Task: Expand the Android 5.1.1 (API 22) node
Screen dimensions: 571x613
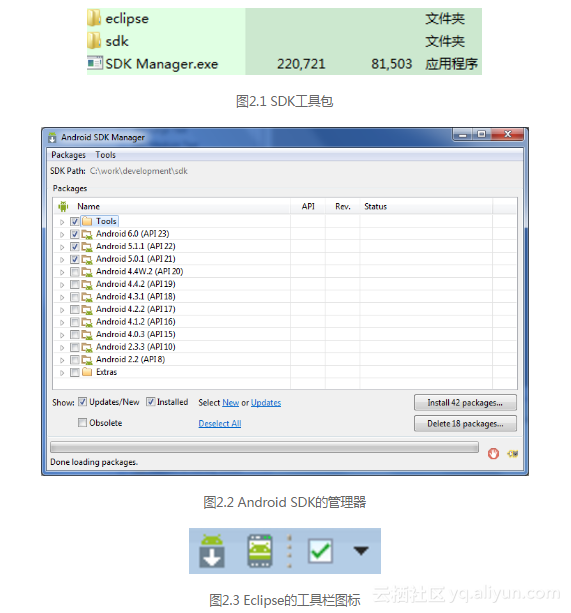Action: 62,247
